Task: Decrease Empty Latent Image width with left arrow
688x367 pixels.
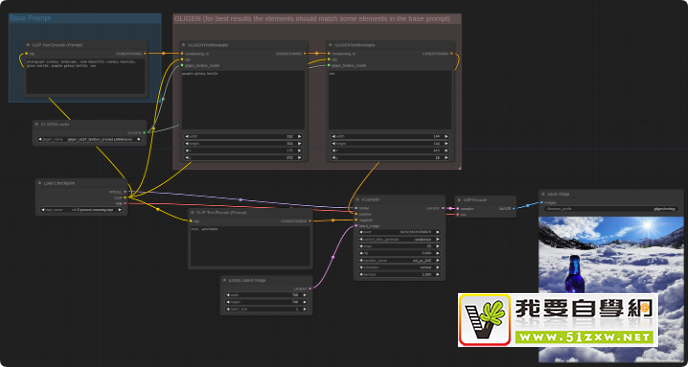Action: (x=228, y=295)
